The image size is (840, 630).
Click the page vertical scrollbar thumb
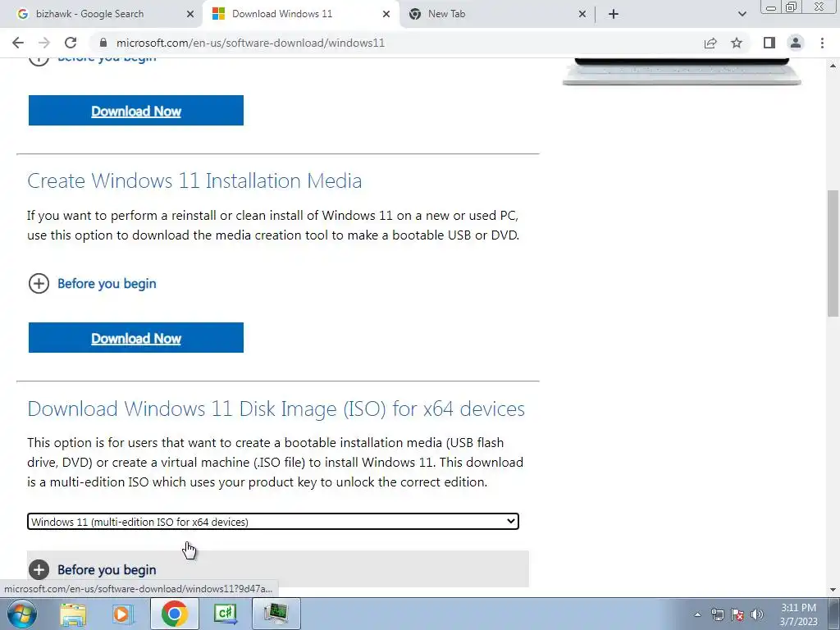coord(833,253)
